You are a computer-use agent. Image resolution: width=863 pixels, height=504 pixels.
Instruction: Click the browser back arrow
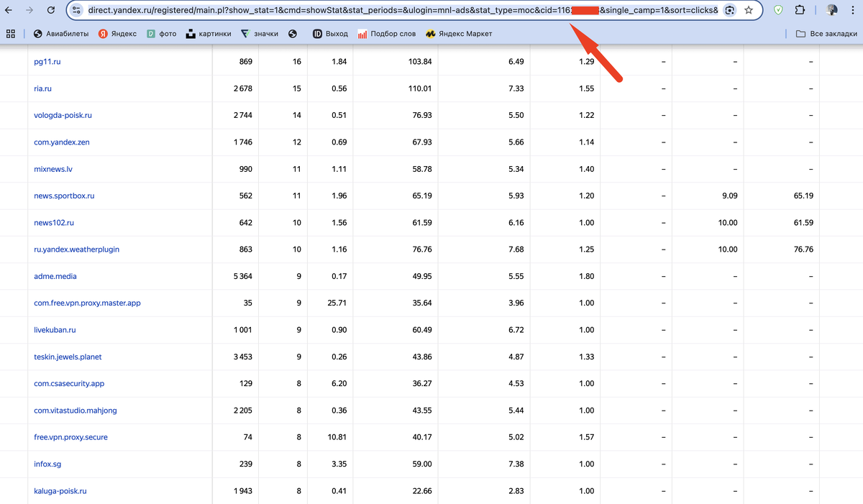(x=9, y=11)
